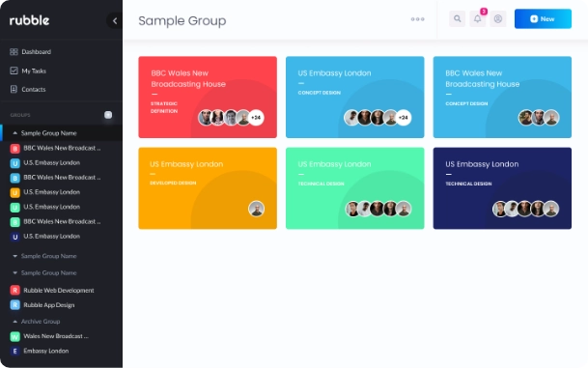Open green US Embassy Technical Design card
The height and width of the screenshot is (368, 588).
point(354,188)
